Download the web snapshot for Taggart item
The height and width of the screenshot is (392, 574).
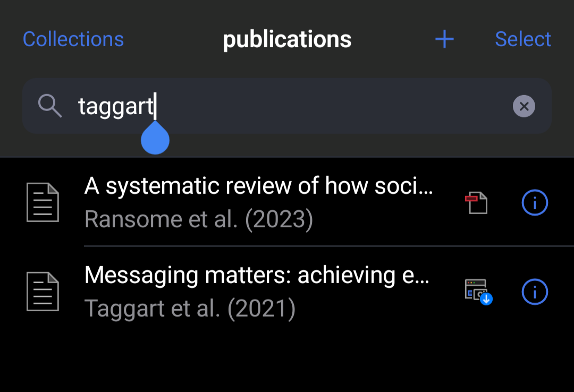click(478, 292)
